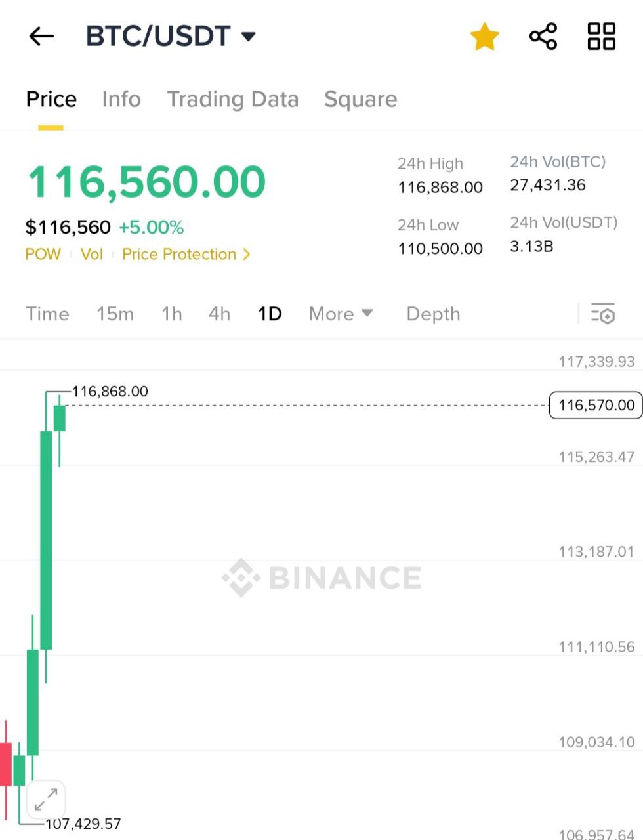
Task: Open the Square tab
Action: coord(361,99)
